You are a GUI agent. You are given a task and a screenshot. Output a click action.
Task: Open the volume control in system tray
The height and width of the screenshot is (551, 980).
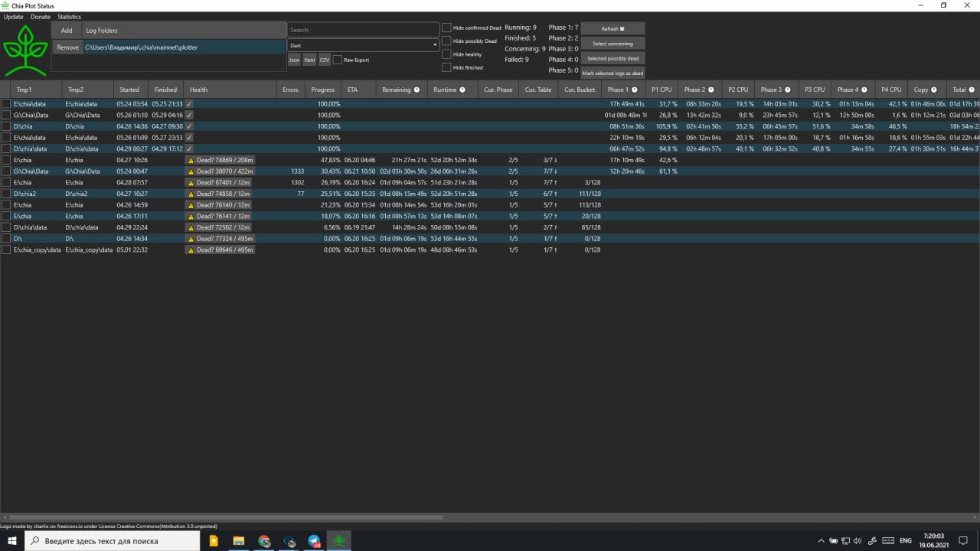pyautogui.click(x=857, y=541)
